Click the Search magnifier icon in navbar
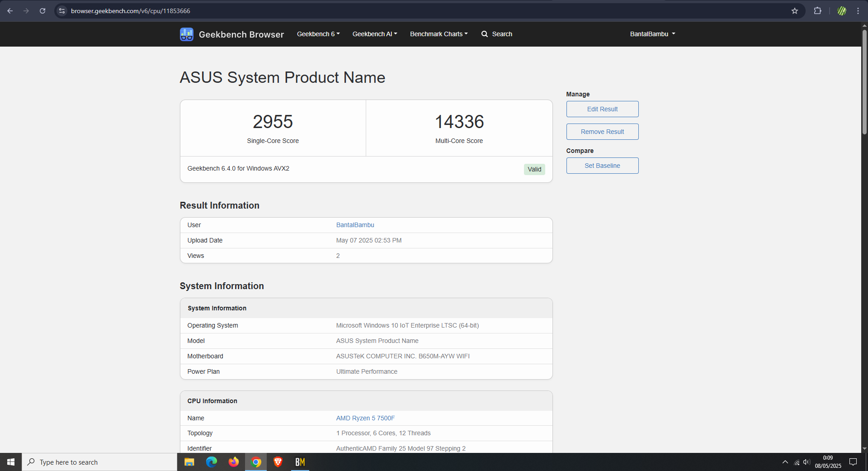The image size is (868, 471). [485, 34]
